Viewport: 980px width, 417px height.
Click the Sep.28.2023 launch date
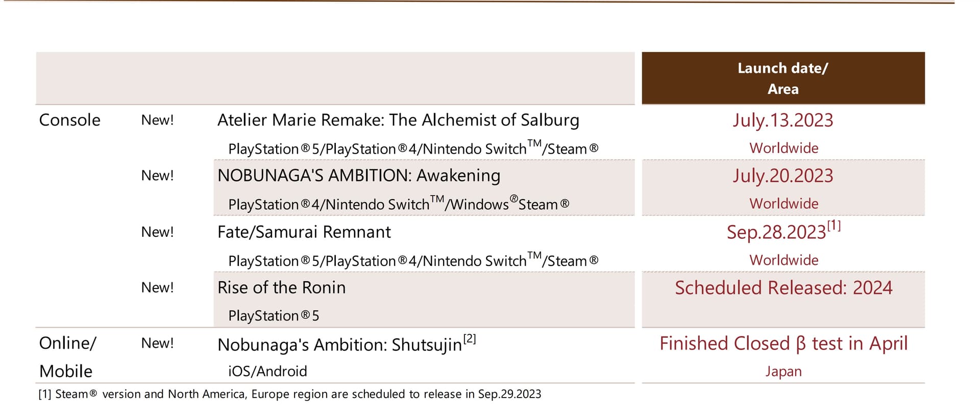pos(776,232)
